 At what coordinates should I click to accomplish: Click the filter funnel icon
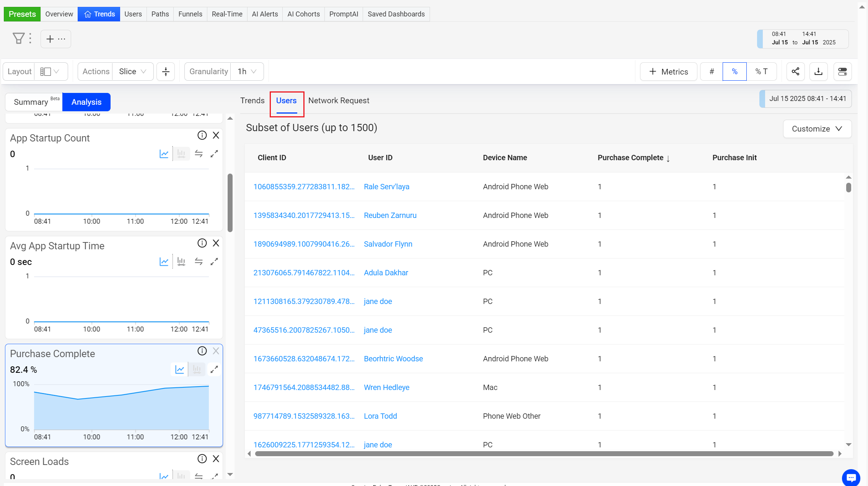point(18,38)
